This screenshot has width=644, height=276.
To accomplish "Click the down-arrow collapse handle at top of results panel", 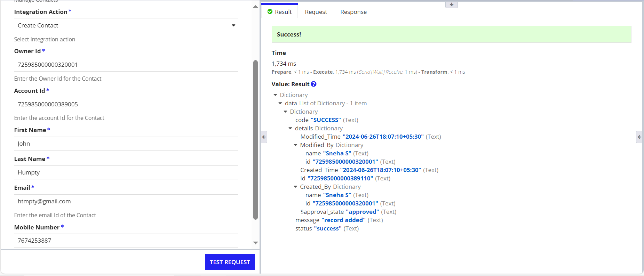I will (452, 5).
